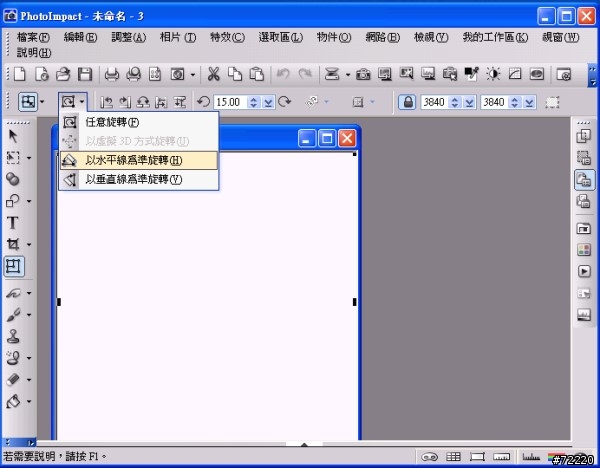
Task: Toggle the aspect ratio lock
Action: click(x=408, y=102)
